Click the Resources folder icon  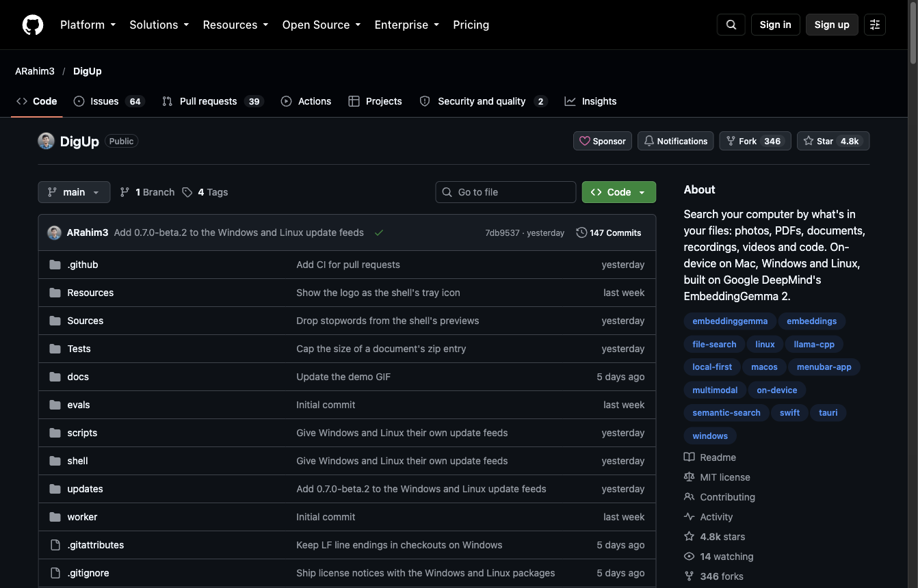click(x=55, y=293)
